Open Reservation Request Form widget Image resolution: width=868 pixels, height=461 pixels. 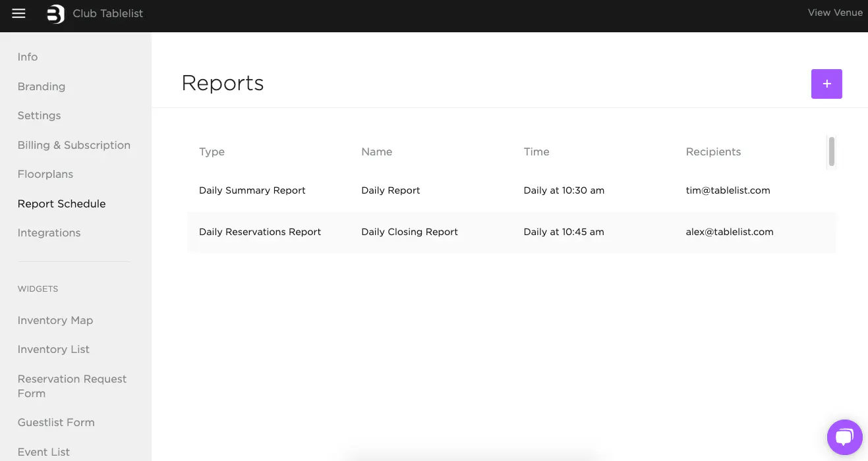[72, 386]
